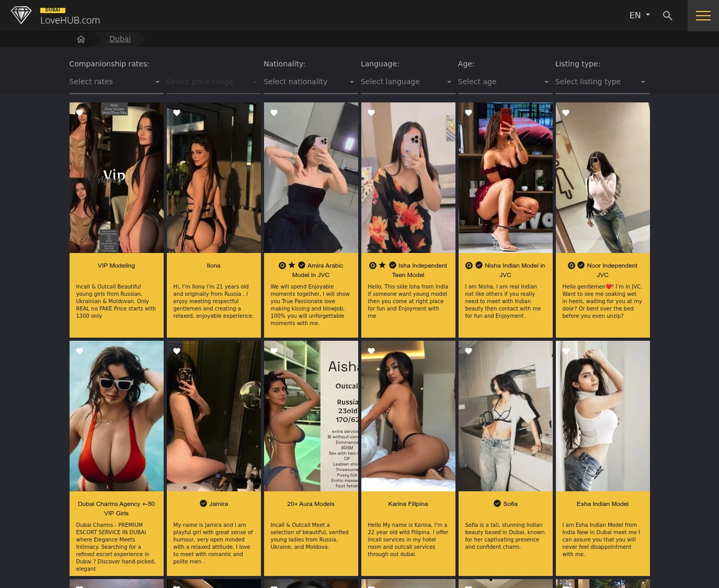Open the Karina Filipina listing title

[408, 504]
